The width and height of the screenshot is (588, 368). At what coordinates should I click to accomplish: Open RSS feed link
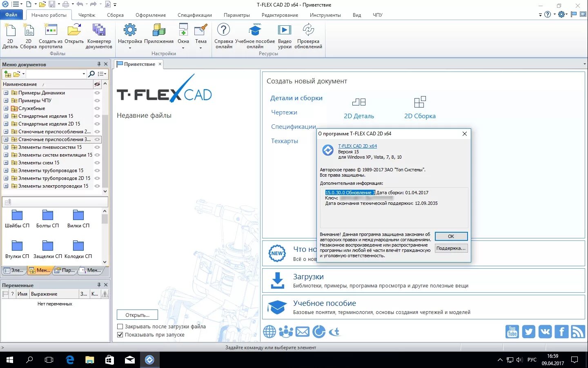coord(578,331)
